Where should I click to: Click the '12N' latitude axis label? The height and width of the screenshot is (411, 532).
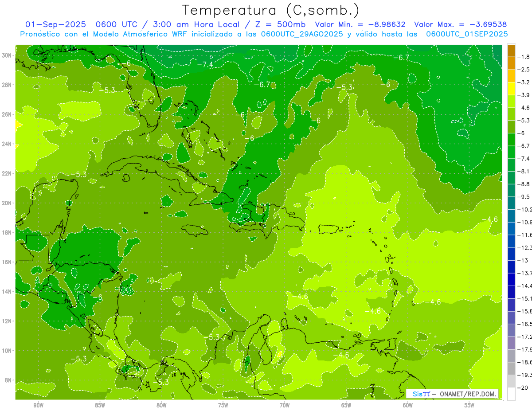tap(7, 321)
